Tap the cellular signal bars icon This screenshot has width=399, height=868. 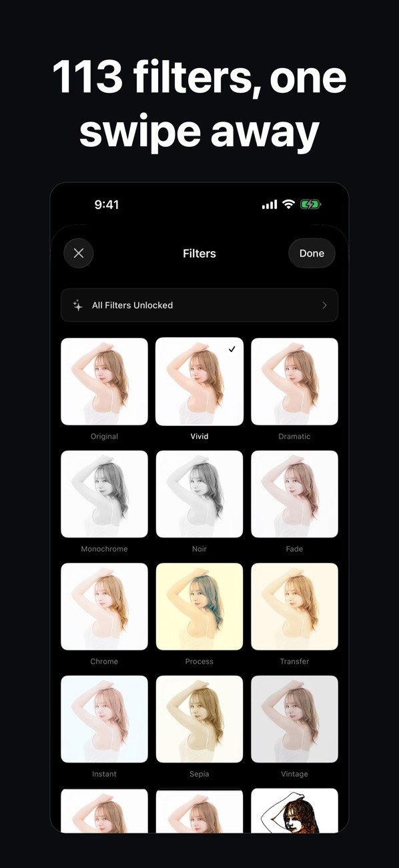coord(270,204)
